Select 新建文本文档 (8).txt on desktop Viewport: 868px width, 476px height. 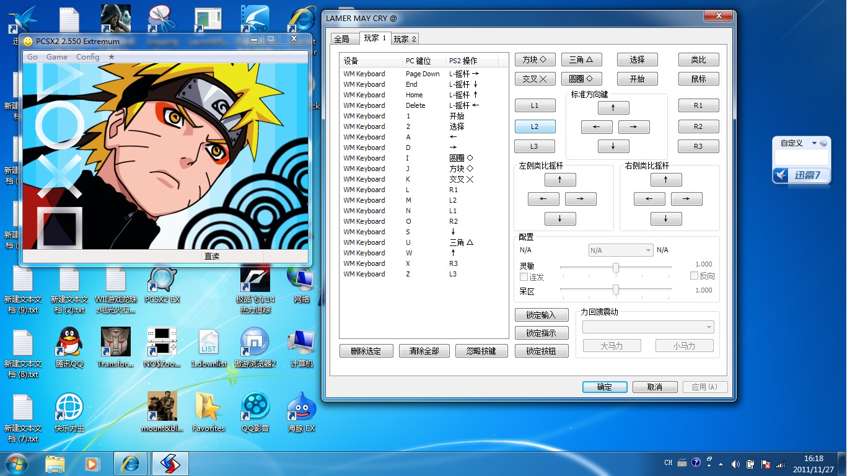coord(23,353)
